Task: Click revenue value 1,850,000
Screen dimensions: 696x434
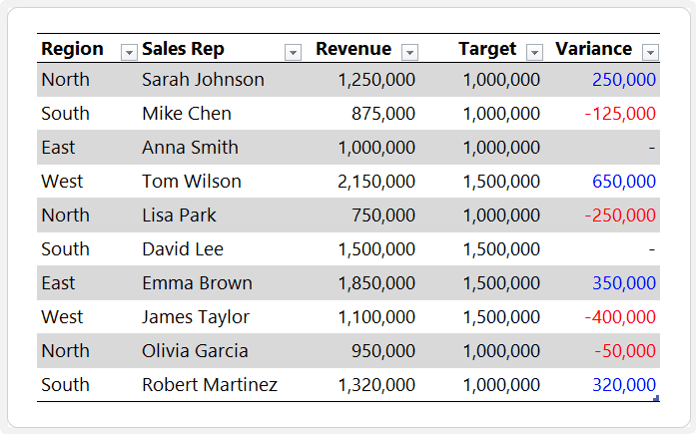Action: click(x=376, y=283)
